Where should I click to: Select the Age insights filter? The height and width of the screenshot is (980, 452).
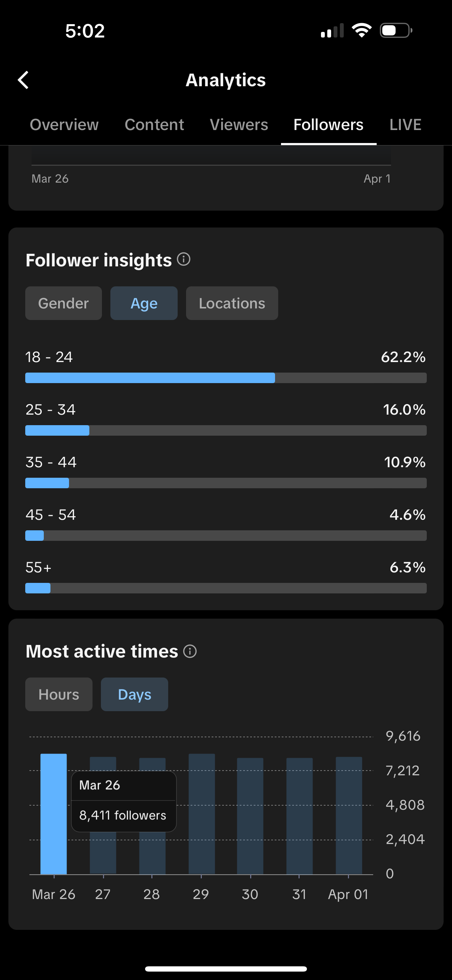tap(144, 303)
